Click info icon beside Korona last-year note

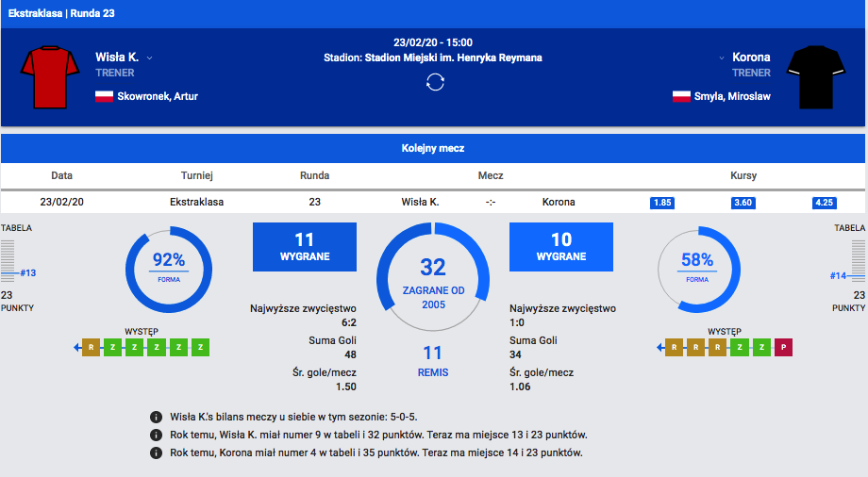click(156, 452)
